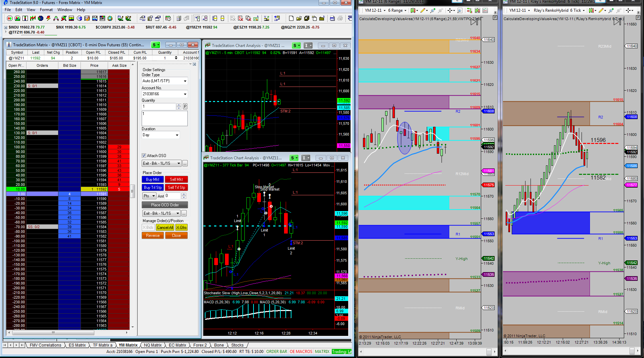Open the Window menu
Image resolution: width=644 pixels, height=358 pixels.
pyautogui.click(x=65, y=10)
